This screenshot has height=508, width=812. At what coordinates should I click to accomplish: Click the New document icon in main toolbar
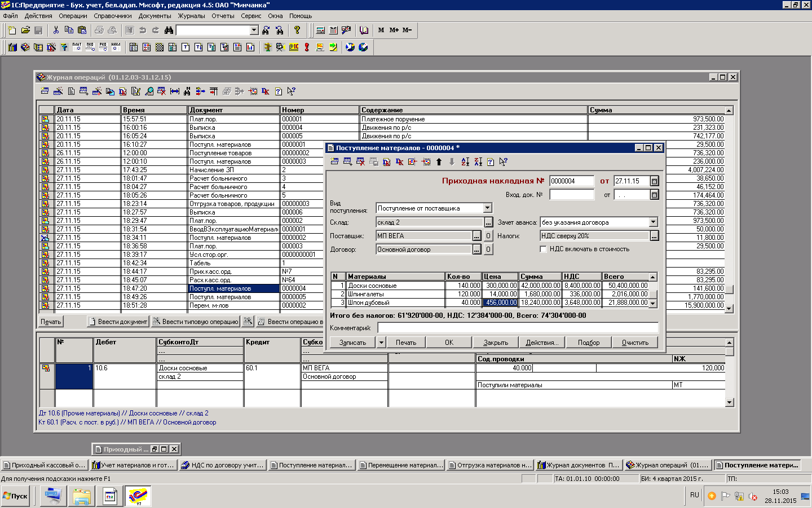tap(12, 30)
